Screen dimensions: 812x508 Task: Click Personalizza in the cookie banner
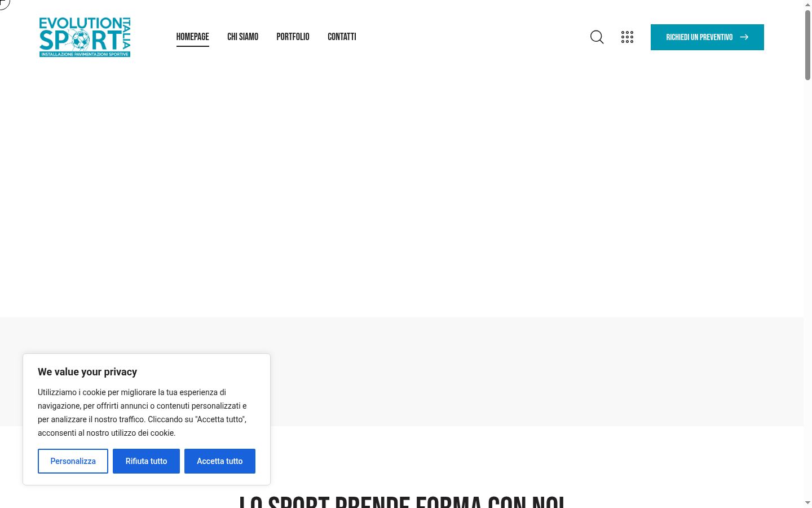pyautogui.click(x=73, y=461)
